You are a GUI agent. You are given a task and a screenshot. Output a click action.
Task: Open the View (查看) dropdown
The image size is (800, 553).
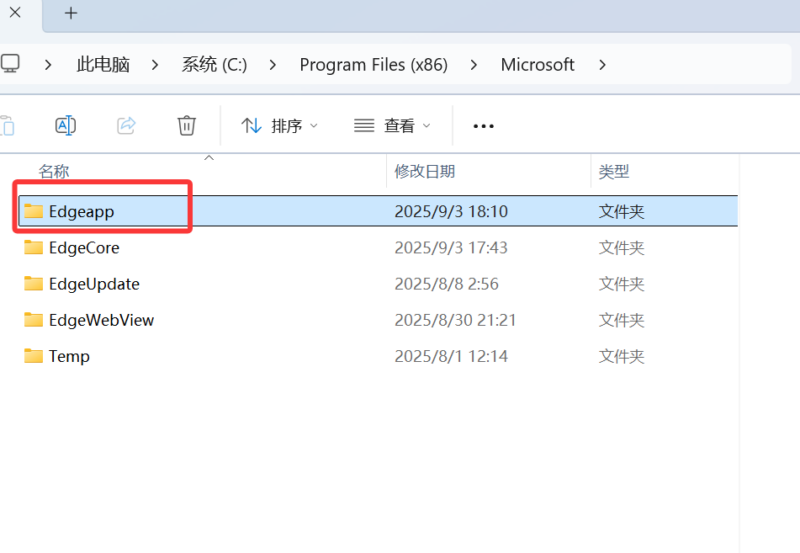(392, 125)
